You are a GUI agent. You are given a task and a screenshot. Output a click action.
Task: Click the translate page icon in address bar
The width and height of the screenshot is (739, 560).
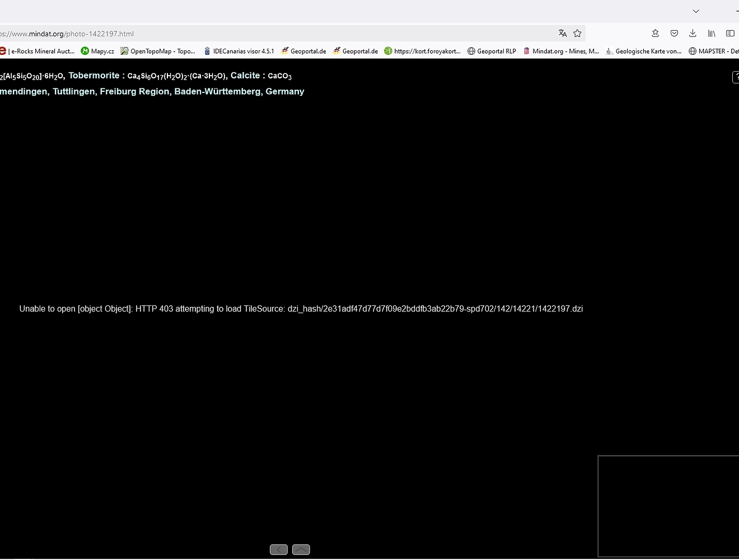tap(562, 34)
